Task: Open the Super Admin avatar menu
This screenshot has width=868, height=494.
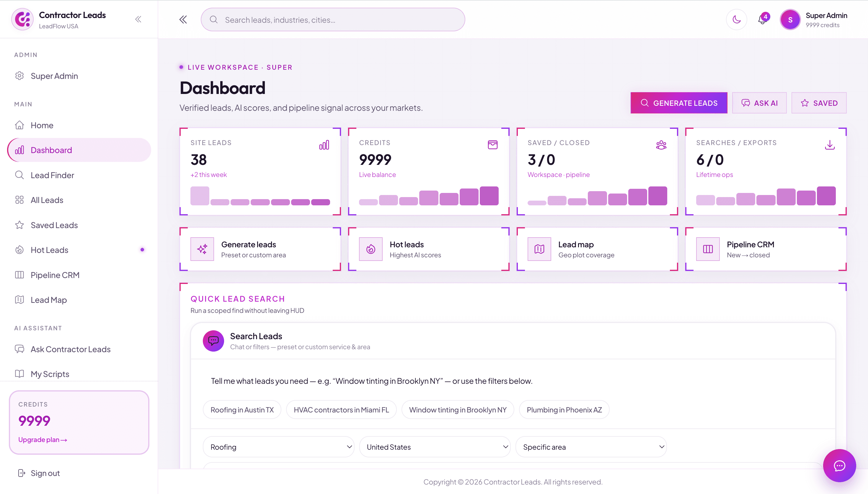Action: pos(790,20)
